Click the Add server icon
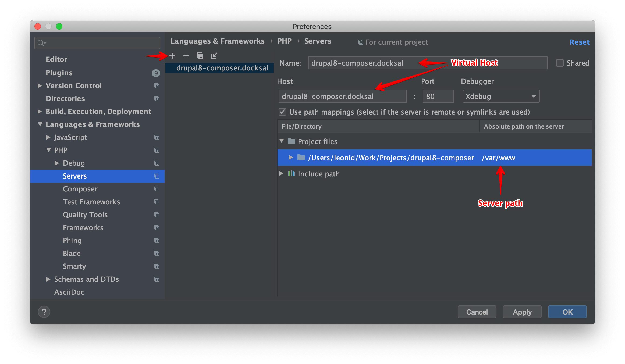 (x=172, y=55)
